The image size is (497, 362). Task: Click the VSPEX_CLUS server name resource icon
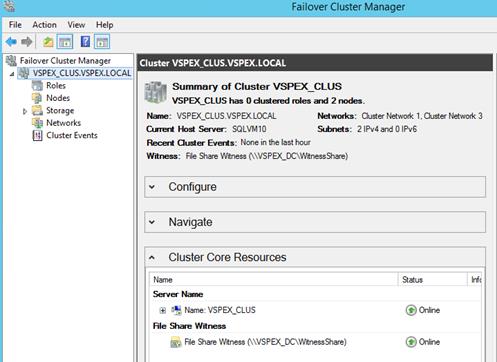coord(176,310)
